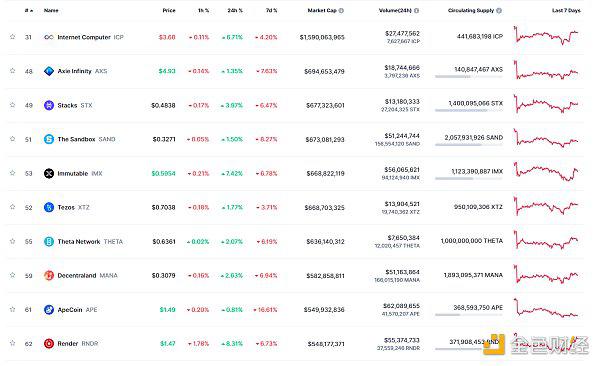Click the Internet Computer ICP logo icon
The height and width of the screenshot is (366, 600).
pyautogui.click(x=49, y=37)
